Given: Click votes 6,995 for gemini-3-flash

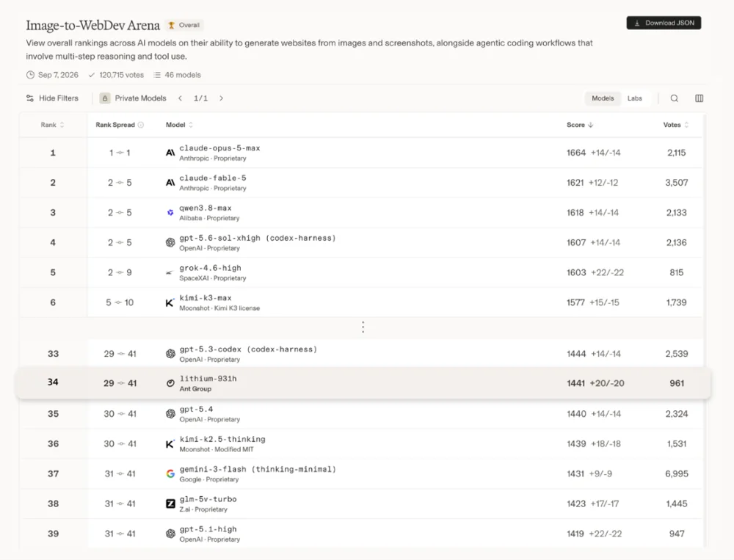Looking at the screenshot, I should click(677, 474).
